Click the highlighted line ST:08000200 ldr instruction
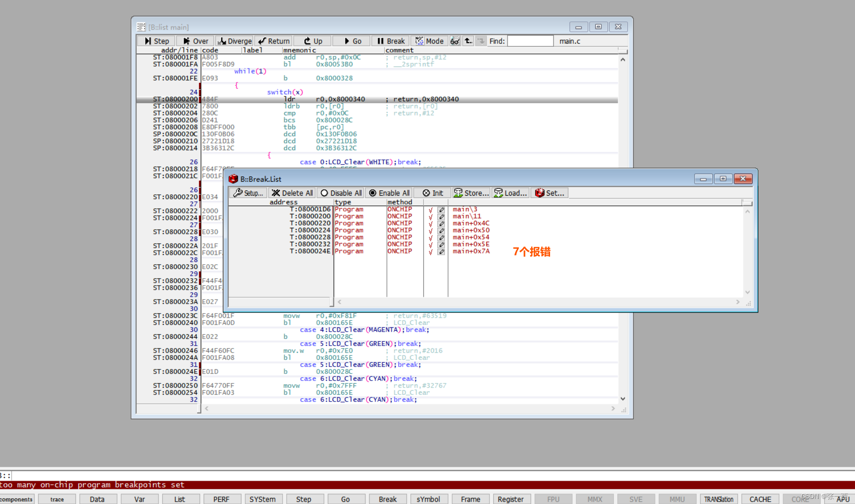 pyautogui.click(x=377, y=99)
